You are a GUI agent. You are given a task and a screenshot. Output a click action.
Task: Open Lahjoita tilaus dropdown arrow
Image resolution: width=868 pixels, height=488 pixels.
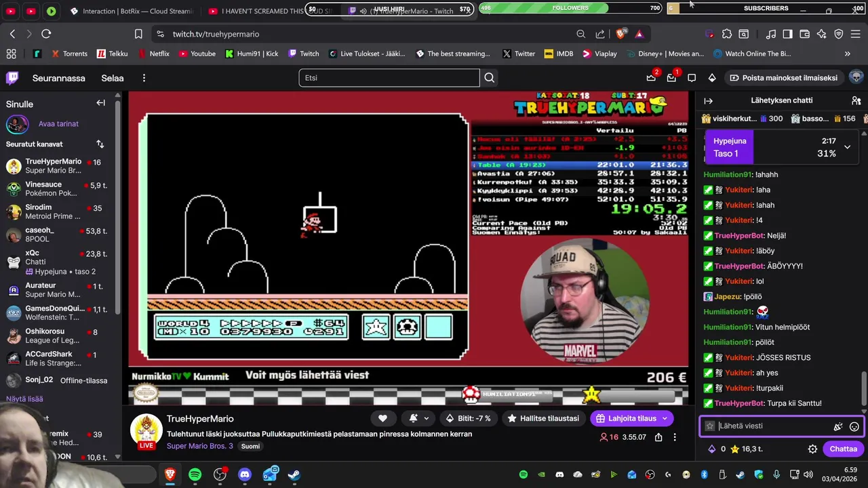point(665,418)
